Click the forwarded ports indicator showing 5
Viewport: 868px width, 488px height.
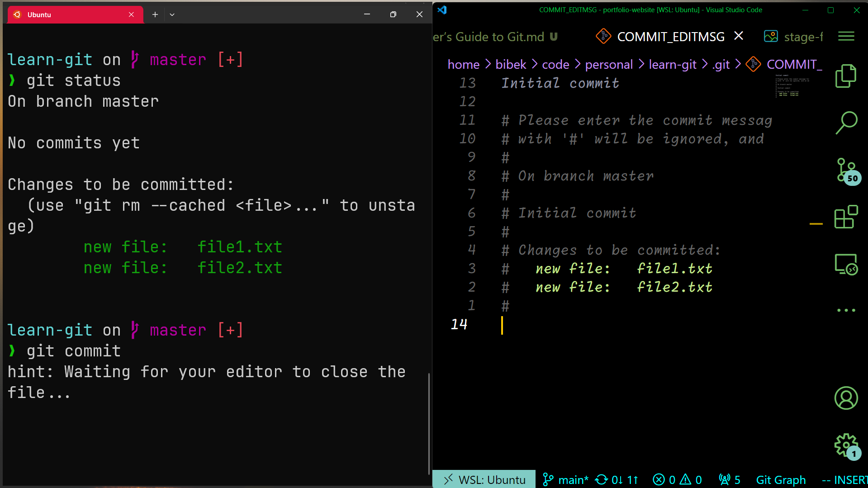pos(728,479)
